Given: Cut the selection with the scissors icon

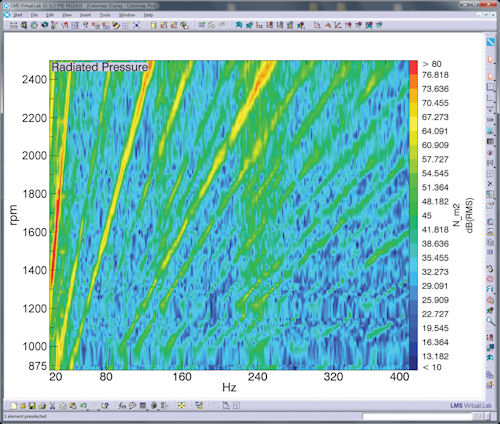Looking at the screenshot, I should click(52, 406).
